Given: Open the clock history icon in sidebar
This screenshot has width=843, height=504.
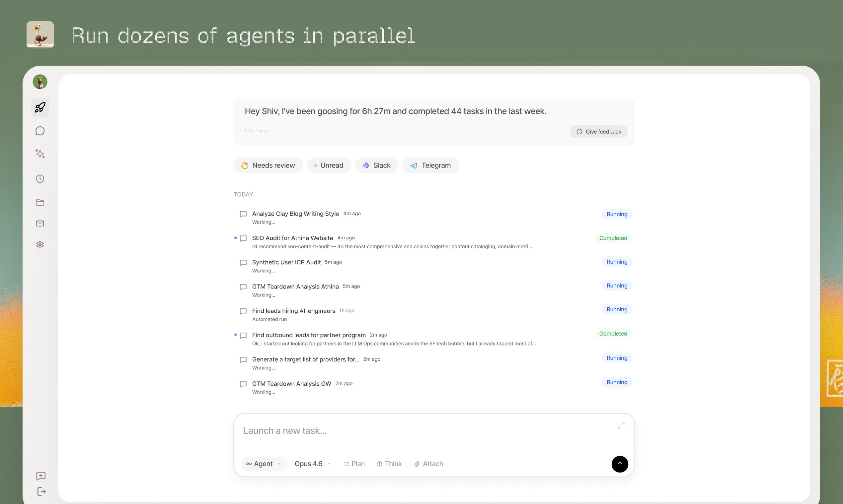Looking at the screenshot, I should pos(40,179).
